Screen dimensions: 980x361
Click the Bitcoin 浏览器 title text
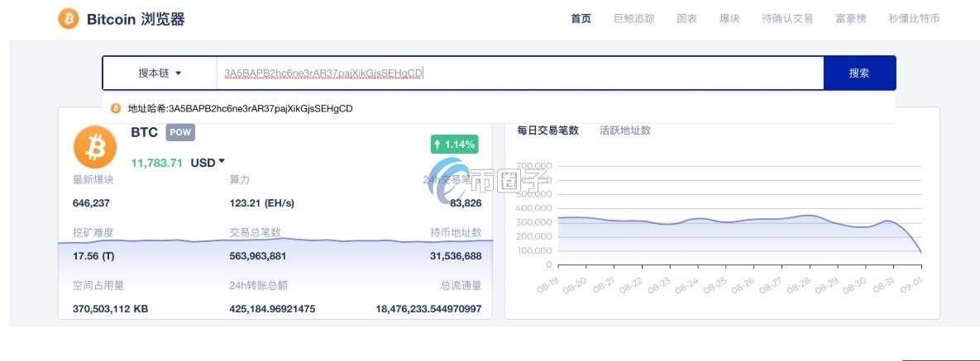pyautogui.click(x=136, y=19)
